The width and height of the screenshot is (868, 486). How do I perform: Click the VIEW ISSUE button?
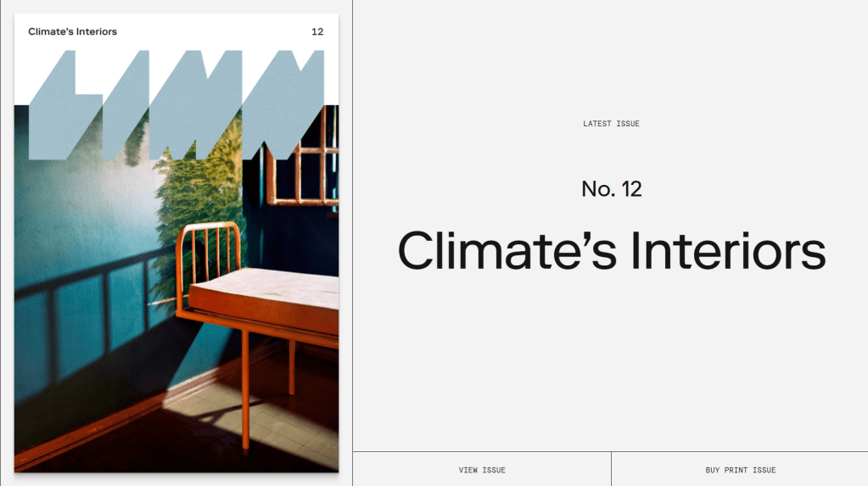(482, 469)
